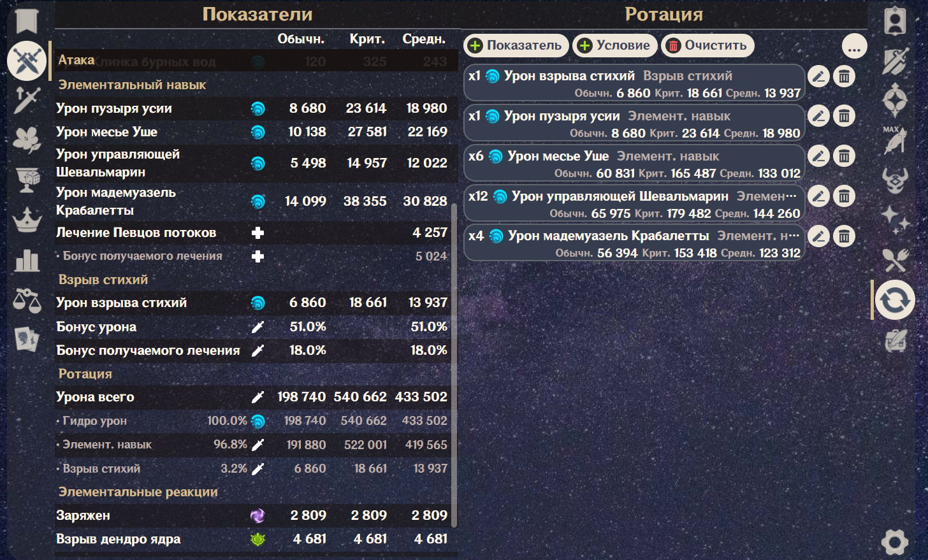Image resolution: width=928 pixels, height=560 pixels.
Task: Edit Бонус урона value with pencil icon
Action: point(257,327)
